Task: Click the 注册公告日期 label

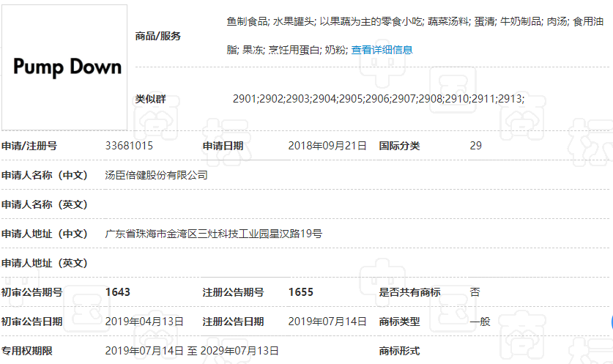Action: tap(233, 322)
